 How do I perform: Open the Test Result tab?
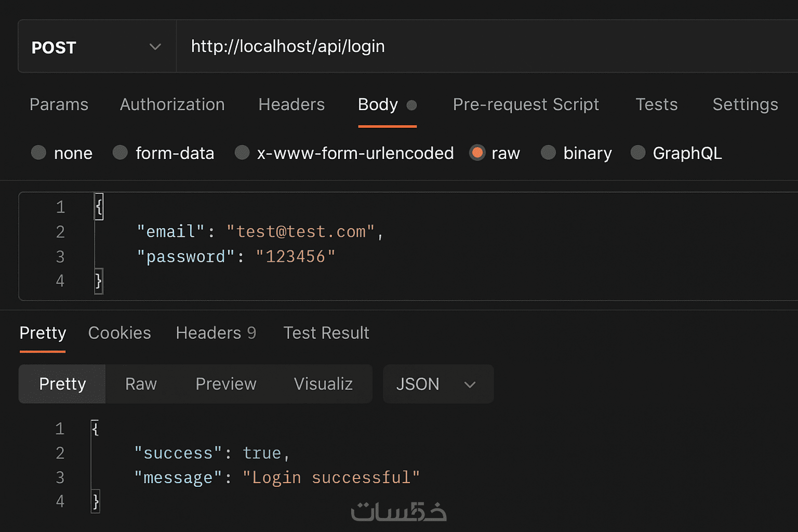(x=326, y=333)
